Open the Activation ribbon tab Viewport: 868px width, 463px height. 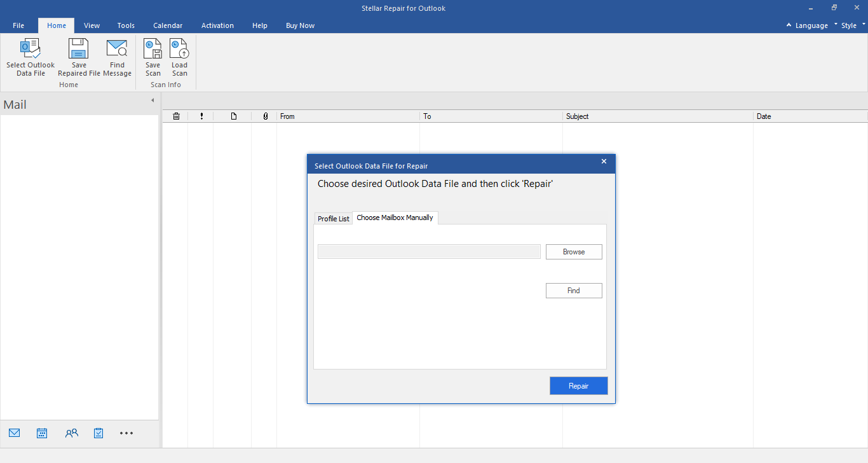217,25
